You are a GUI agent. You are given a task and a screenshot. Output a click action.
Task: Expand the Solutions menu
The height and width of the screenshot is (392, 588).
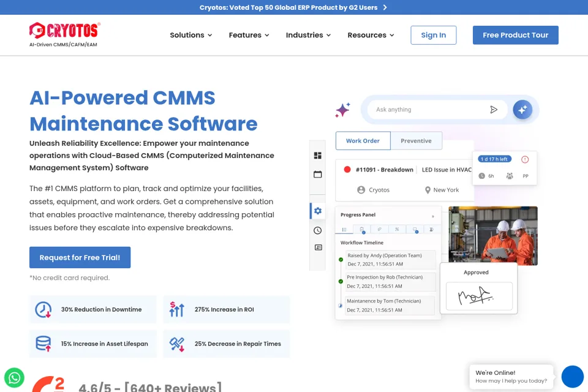click(x=191, y=35)
